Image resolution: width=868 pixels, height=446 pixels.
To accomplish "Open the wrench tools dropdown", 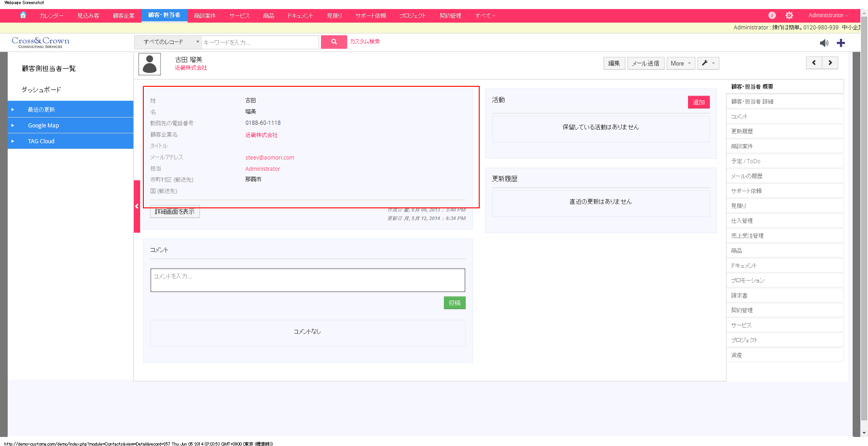I will click(x=708, y=63).
